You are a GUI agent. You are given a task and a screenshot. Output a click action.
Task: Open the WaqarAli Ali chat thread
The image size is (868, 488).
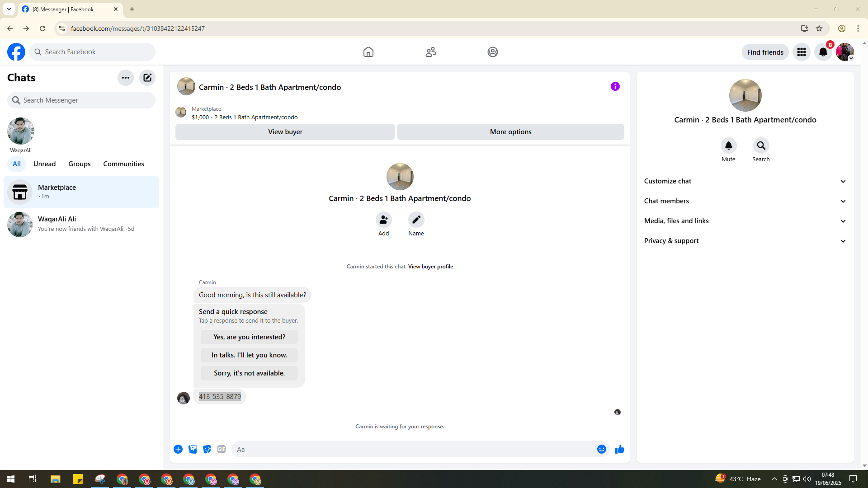pos(81,225)
